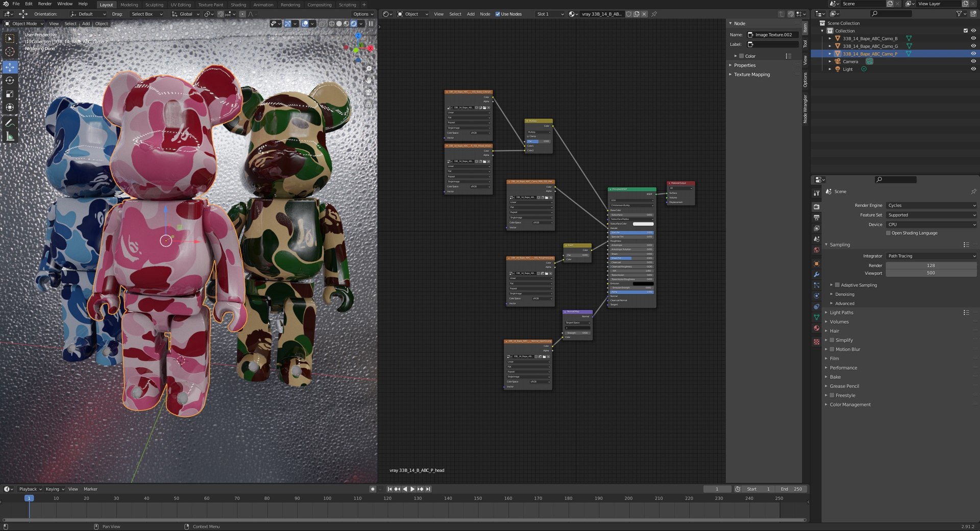
Task: Click the pan view hand icon
Action: pos(369,80)
